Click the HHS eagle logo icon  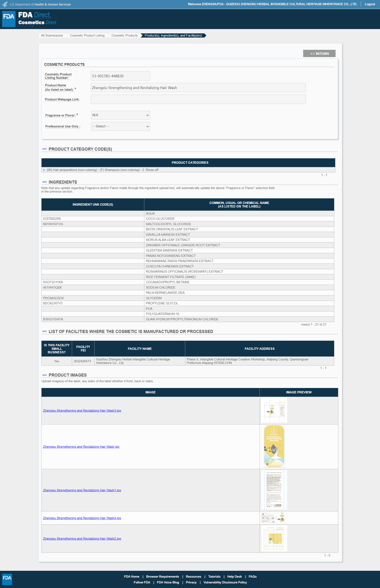click(x=5, y=4)
